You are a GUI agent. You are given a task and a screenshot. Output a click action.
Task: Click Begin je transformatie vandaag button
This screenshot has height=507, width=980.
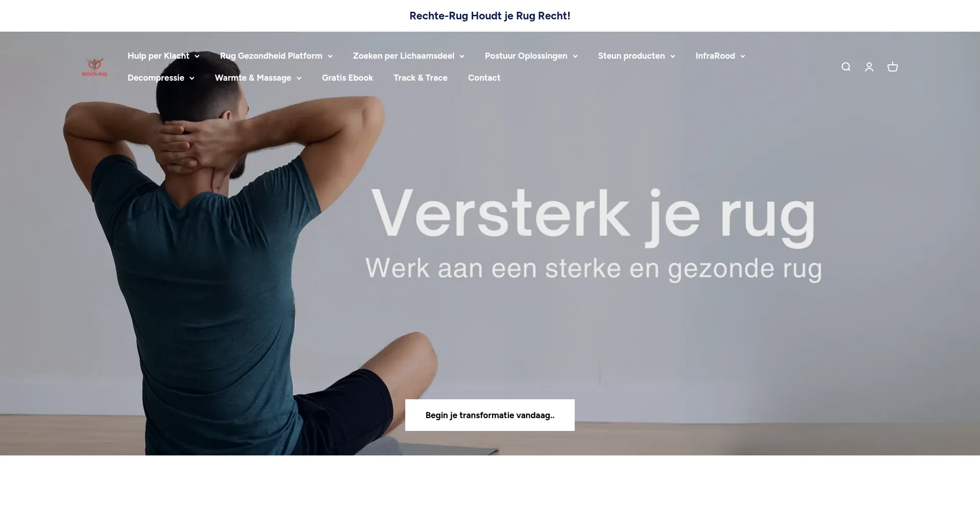(490, 415)
